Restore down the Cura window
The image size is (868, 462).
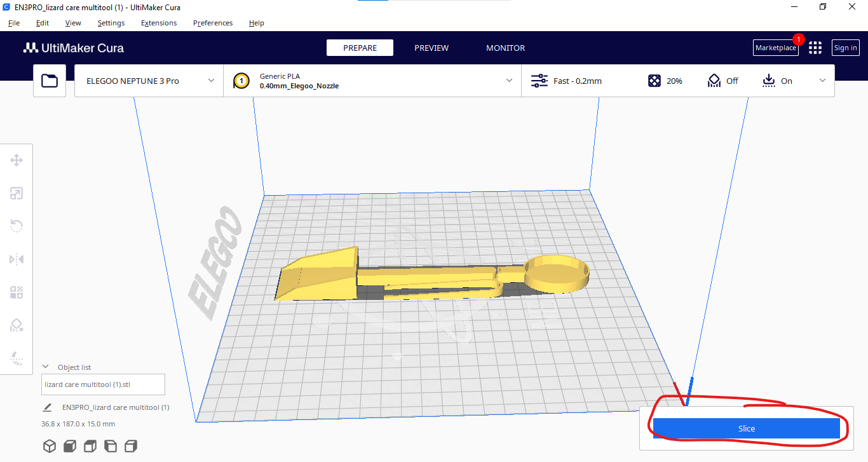[823, 6]
